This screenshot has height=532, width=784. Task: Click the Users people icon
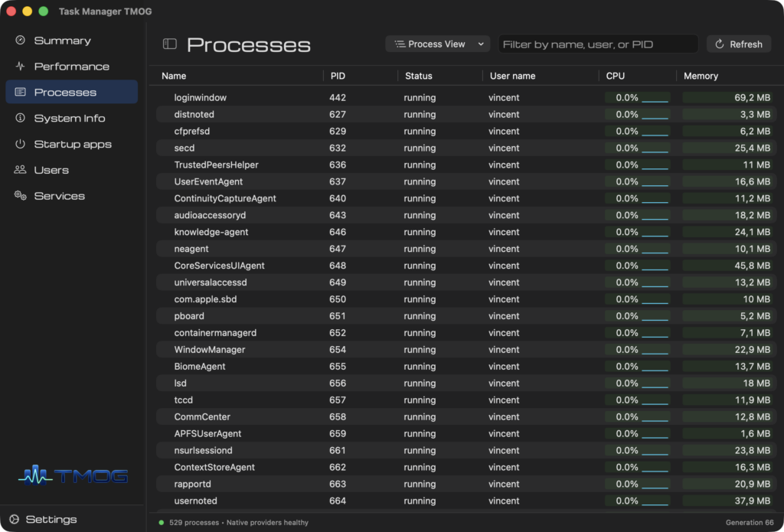point(20,170)
